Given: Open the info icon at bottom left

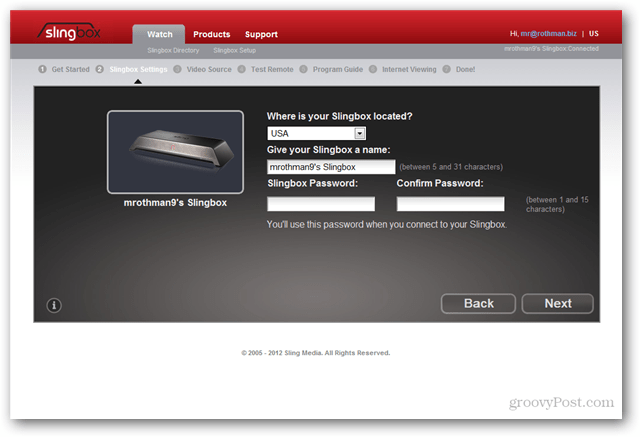Looking at the screenshot, I should 54,305.
